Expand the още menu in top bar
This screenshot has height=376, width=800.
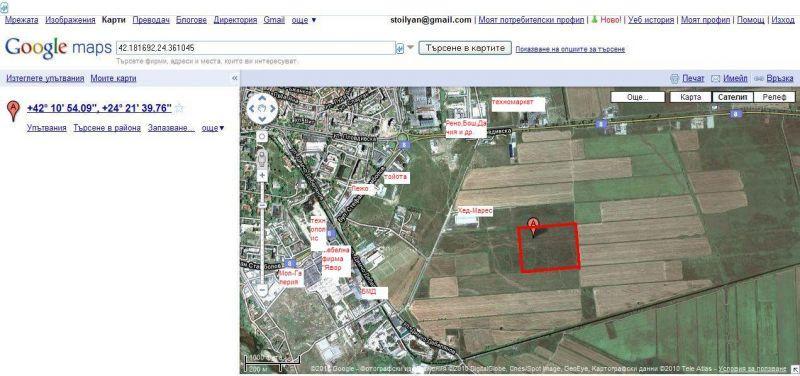[x=304, y=20]
